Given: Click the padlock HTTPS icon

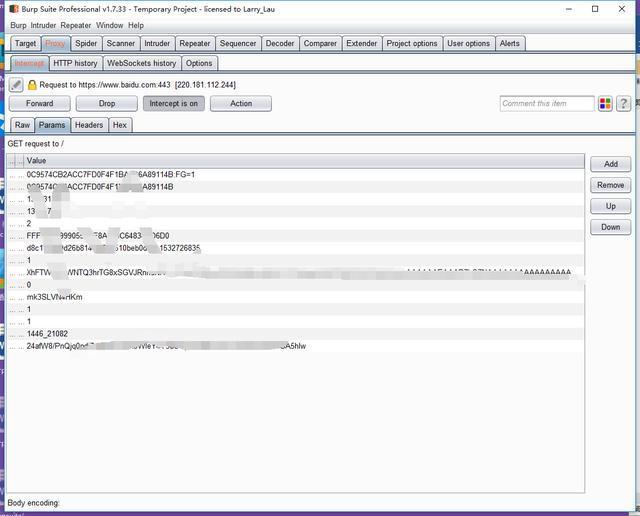Looking at the screenshot, I should (32, 85).
